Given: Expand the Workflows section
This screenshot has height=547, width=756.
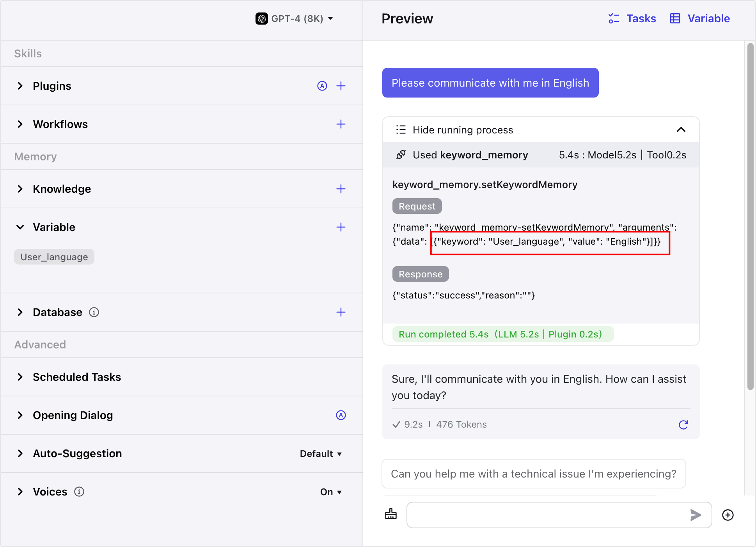Looking at the screenshot, I should (x=20, y=124).
